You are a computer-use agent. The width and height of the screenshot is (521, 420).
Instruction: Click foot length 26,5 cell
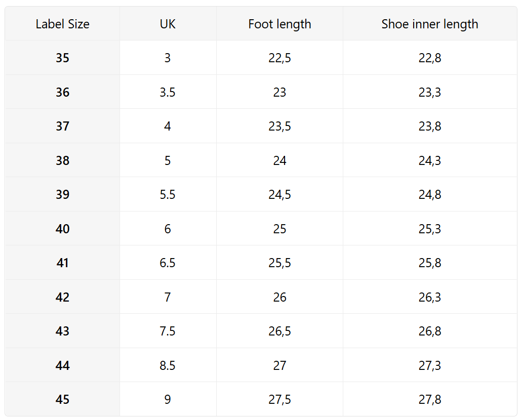pyautogui.click(x=279, y=331)
